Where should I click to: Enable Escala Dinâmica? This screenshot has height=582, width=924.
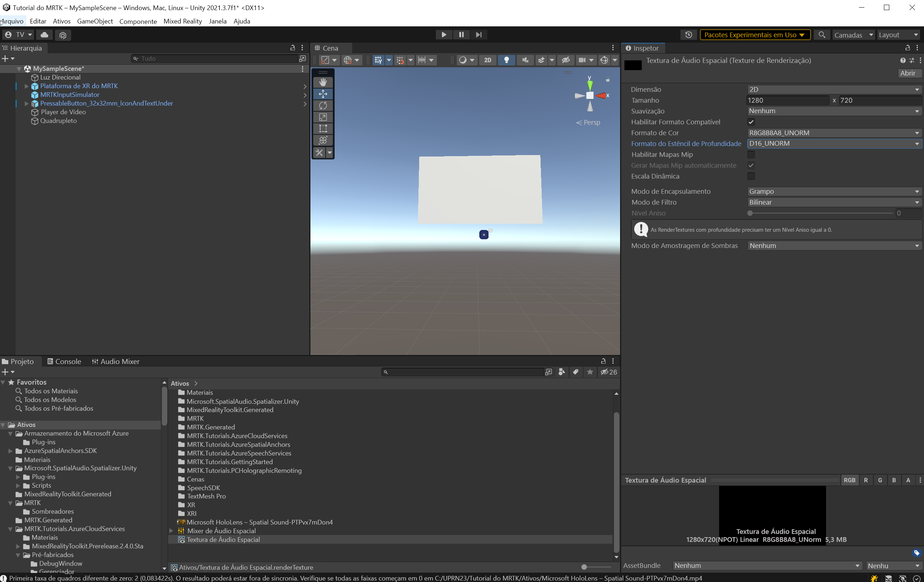pyautogui.click(x=751, y=176)
